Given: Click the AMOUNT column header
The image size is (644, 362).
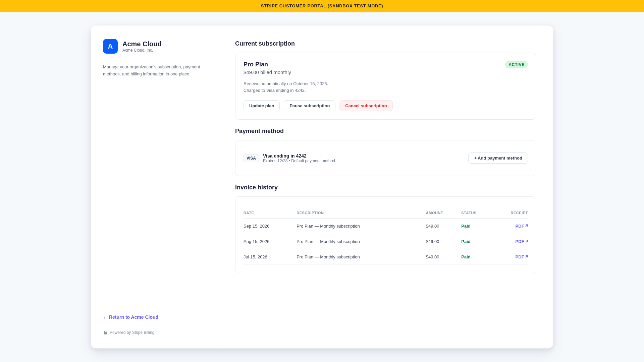Looking at the screenshot, I should [434, 213].
